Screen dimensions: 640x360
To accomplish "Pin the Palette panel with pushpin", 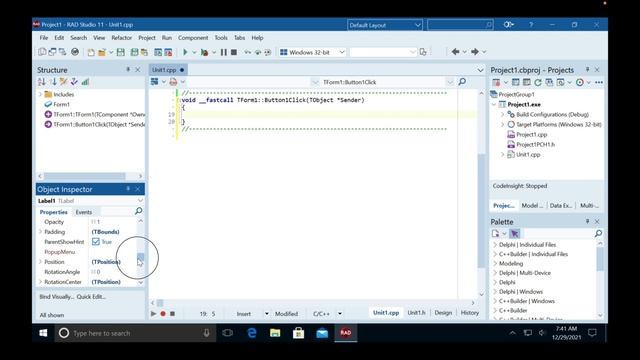I will click(587, 222).
